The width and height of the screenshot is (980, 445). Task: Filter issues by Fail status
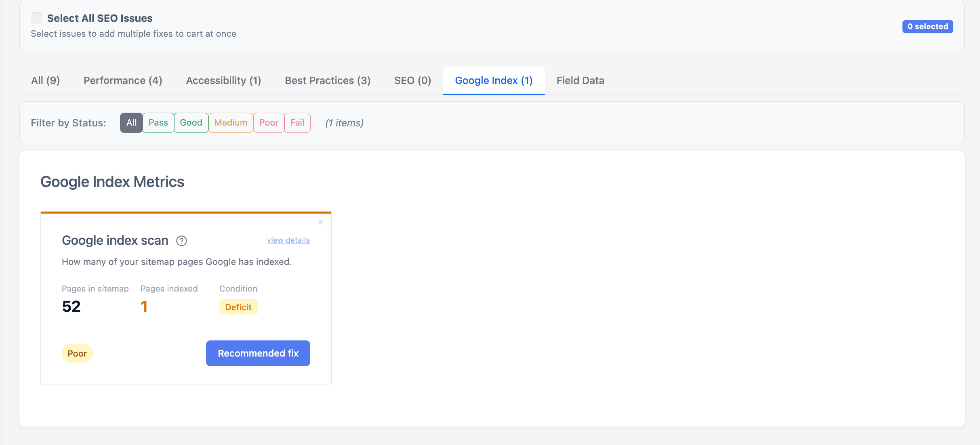click(x=297, y=123)
